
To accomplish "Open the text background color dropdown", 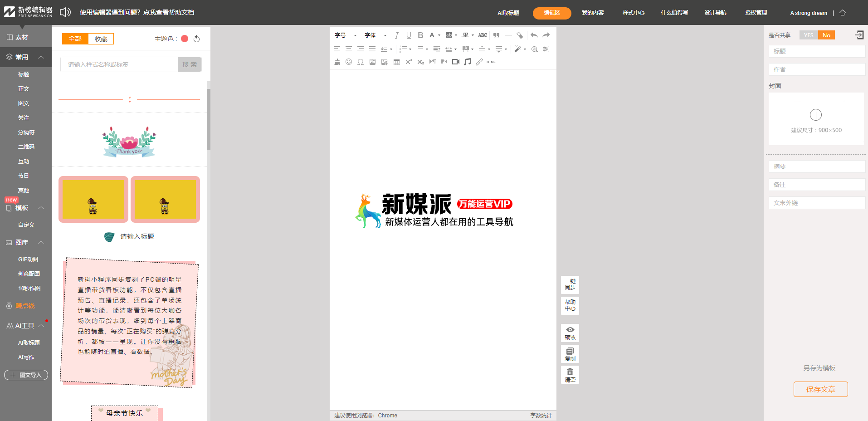I will point(456,35).
